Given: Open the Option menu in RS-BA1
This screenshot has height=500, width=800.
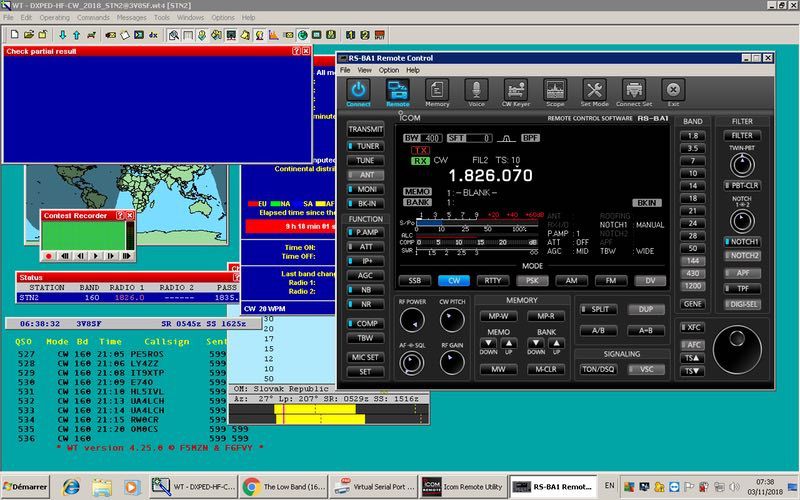Looking at the screenshot, I should [389, 70].
